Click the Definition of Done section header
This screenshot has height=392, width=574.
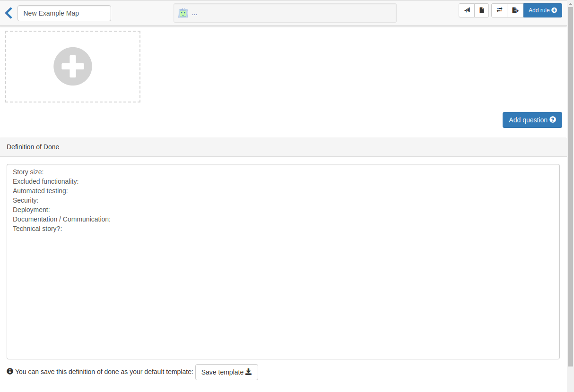tap(283, 147)
